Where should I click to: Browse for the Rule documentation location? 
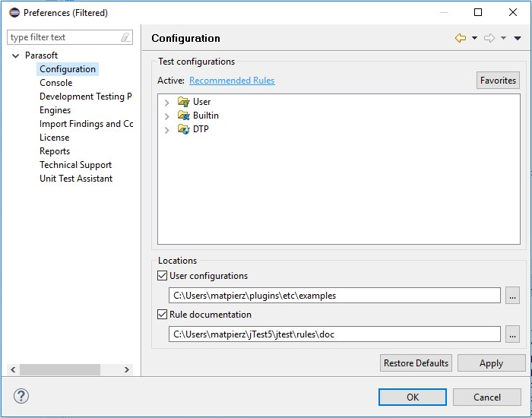512,334
